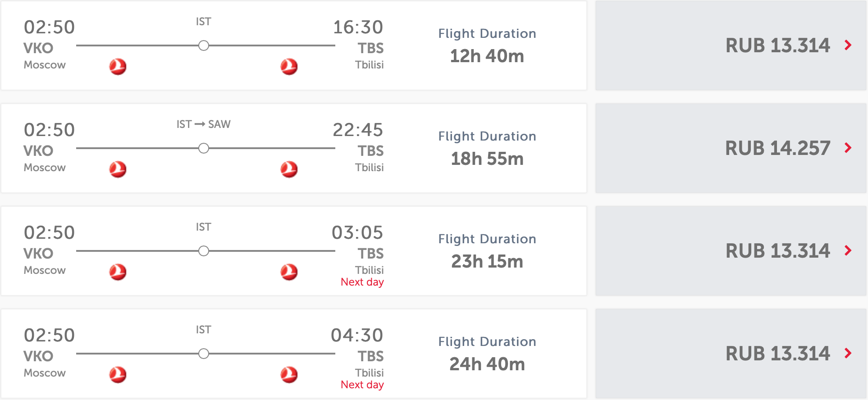Expand fare for flight arriving 16:30
The width and height of the screenshot is (868, 400).
tap(848, 45)
